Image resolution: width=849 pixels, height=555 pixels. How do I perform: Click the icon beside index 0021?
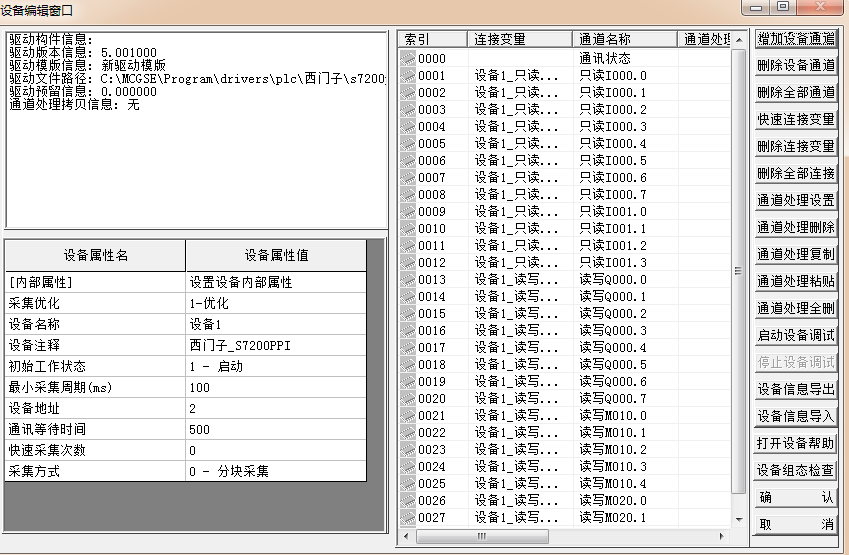(408, 415)
